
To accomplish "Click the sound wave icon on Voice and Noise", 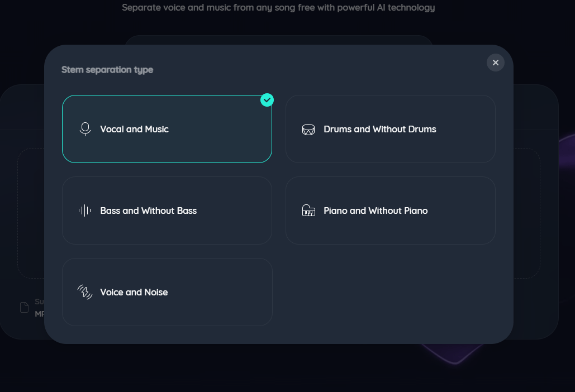I will [84, 291].
